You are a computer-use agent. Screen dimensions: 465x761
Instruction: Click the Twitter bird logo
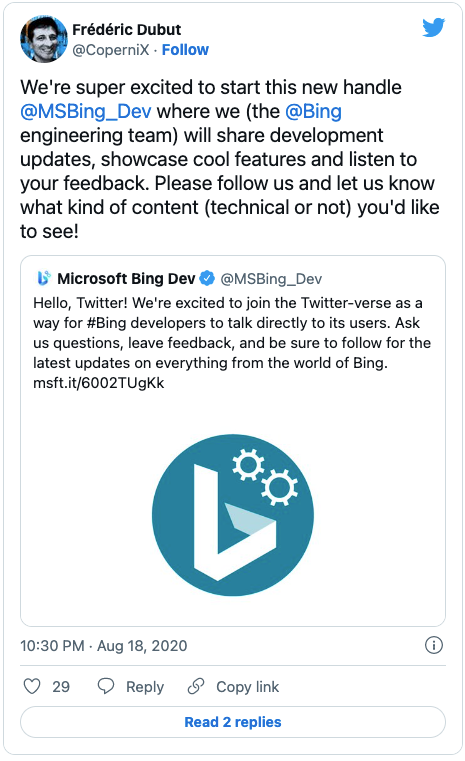tap(433, 28)
